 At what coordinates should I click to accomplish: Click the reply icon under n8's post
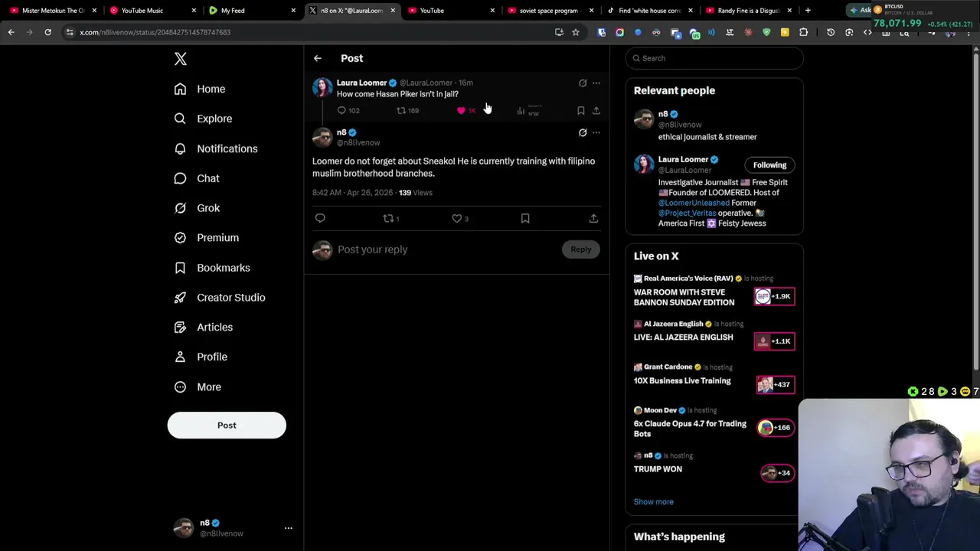(320, 219)
